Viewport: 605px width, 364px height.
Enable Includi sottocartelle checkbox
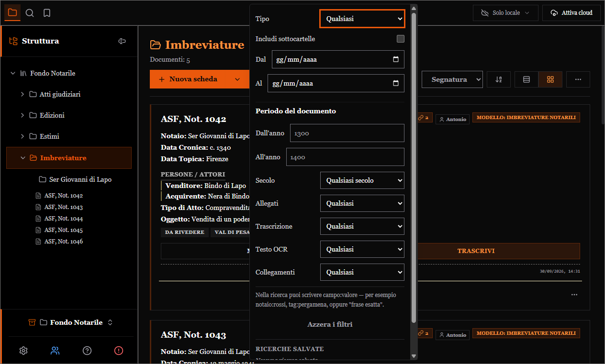coord(401,39)
